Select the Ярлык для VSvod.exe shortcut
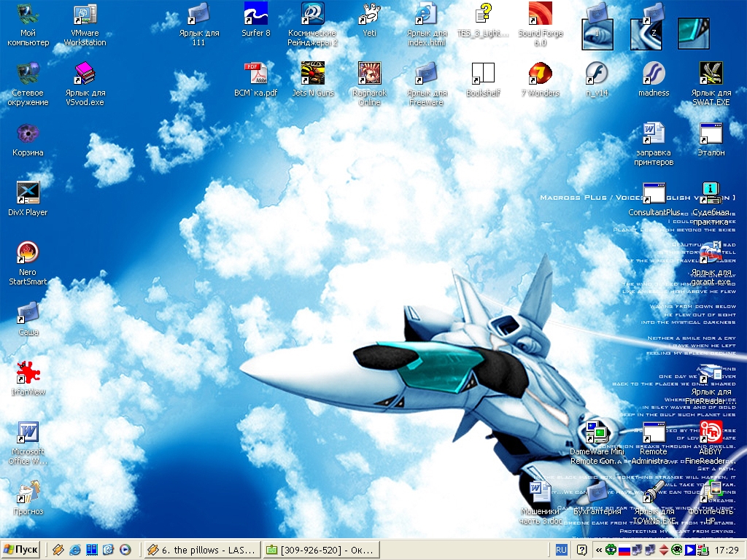The height and width of the screenshot is (560, 747). (x=85, y=85)
